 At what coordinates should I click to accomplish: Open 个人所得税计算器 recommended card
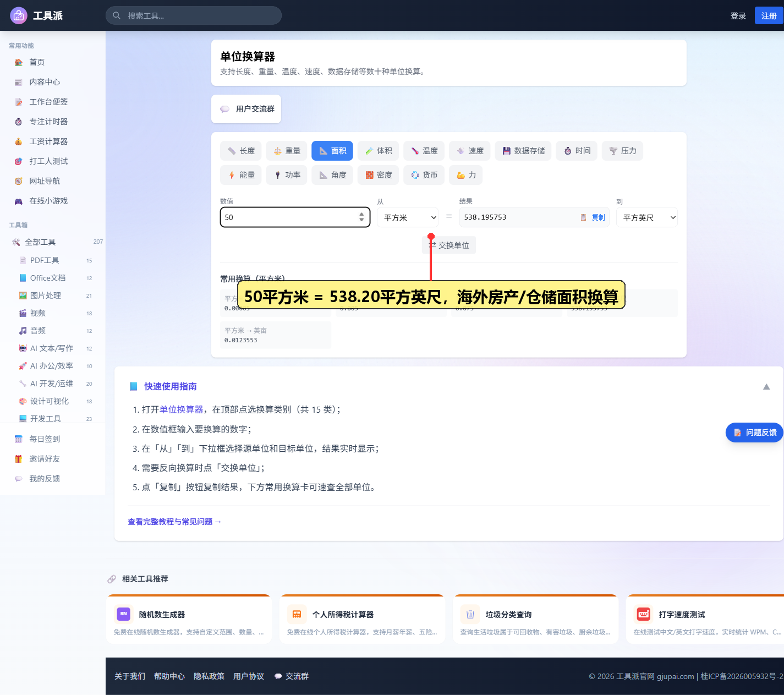click(x=362, y=619)
